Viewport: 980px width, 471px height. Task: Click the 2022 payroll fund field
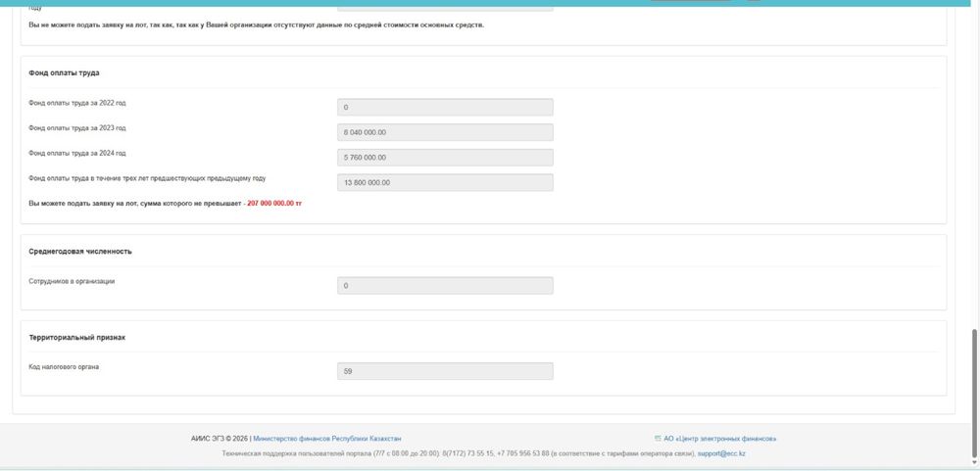tap(445, 108)
